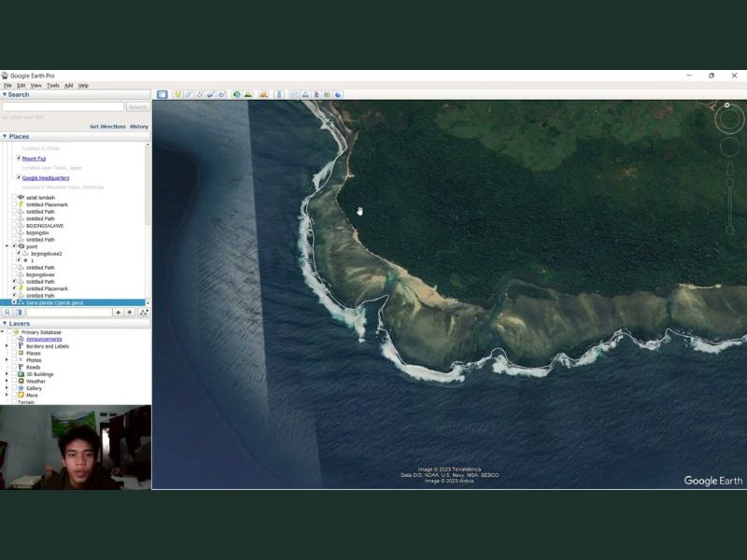Move selected place up with arrow button
The height and width of the screenshot is (560, 747).
tap(119, 313)
